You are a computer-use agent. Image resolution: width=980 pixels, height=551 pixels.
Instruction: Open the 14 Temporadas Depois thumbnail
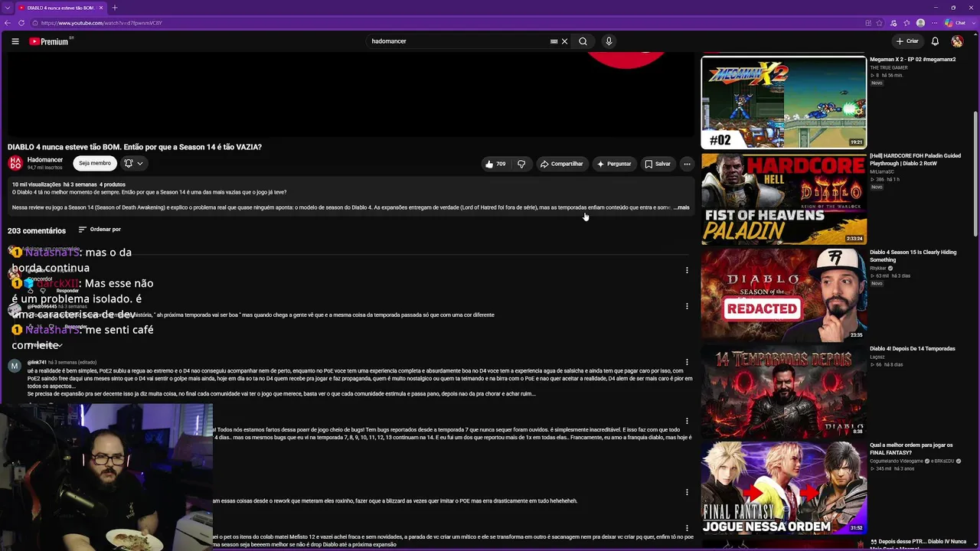pyautogui.click(x=783, y=391)
